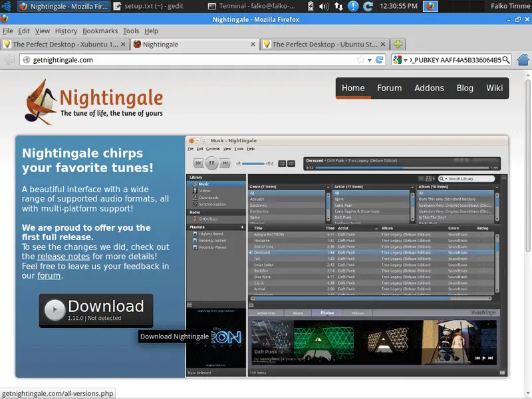This screenshot has height=399, width=532.
Task: Open the Help menu
Action: [152, 31]
